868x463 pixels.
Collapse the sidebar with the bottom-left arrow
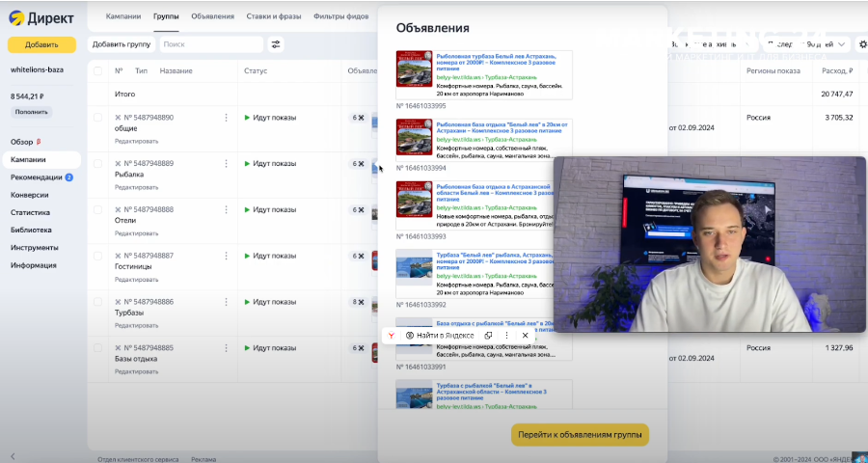[13, 456]
